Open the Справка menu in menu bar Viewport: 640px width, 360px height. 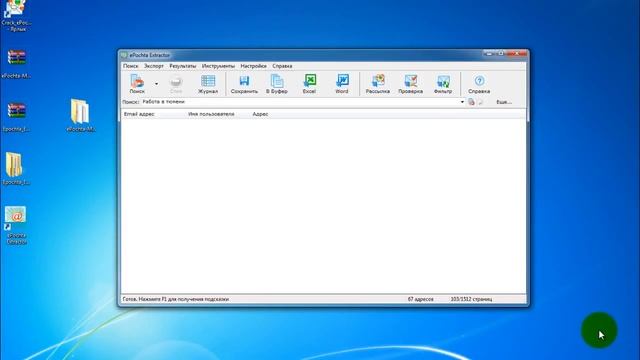[x=282, y=66]
